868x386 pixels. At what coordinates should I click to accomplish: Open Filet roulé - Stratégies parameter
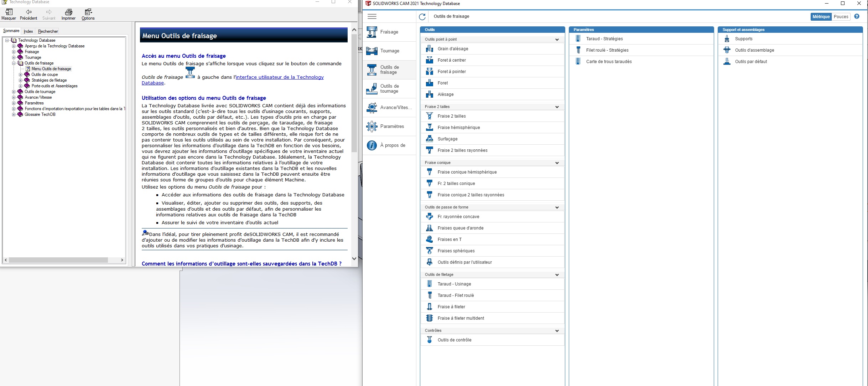point(641,50)
